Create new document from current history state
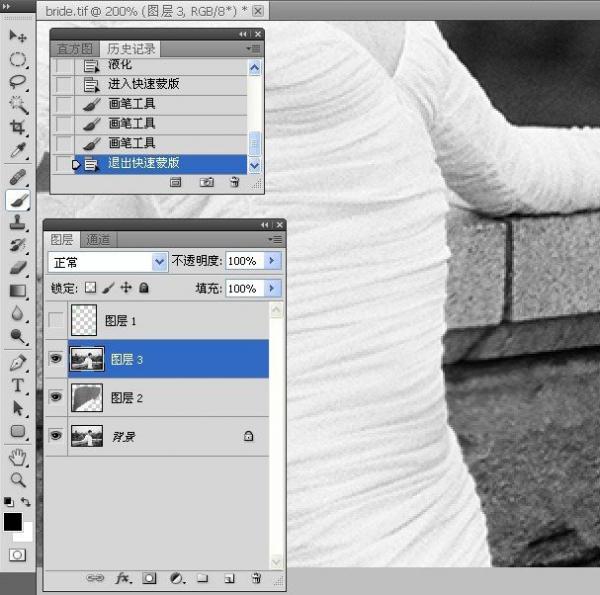The image size is (600, 595). (176, 182)
